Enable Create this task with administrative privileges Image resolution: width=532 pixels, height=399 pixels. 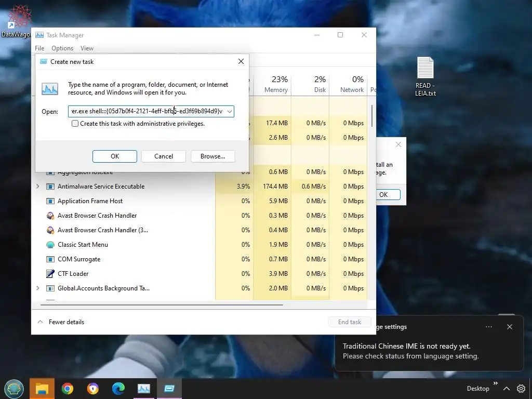[x=75, y=124]
